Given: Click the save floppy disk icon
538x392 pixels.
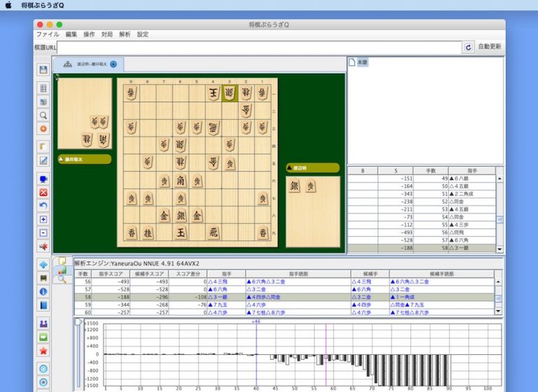Looking at the screenshot, I should (43, 70).
